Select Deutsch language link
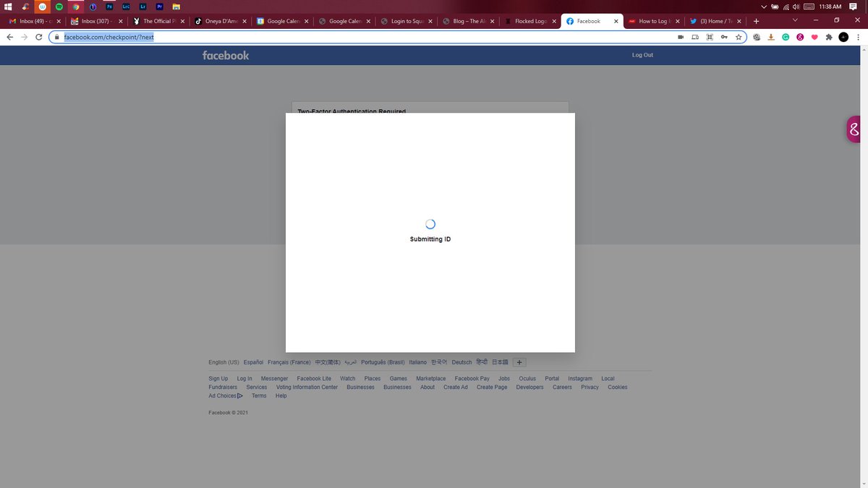 tap(461, 362)
